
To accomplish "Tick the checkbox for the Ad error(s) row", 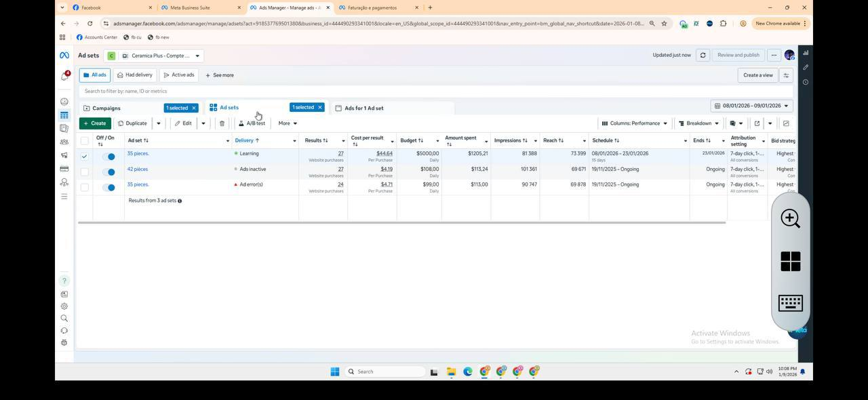I will [x=84, y=188].
